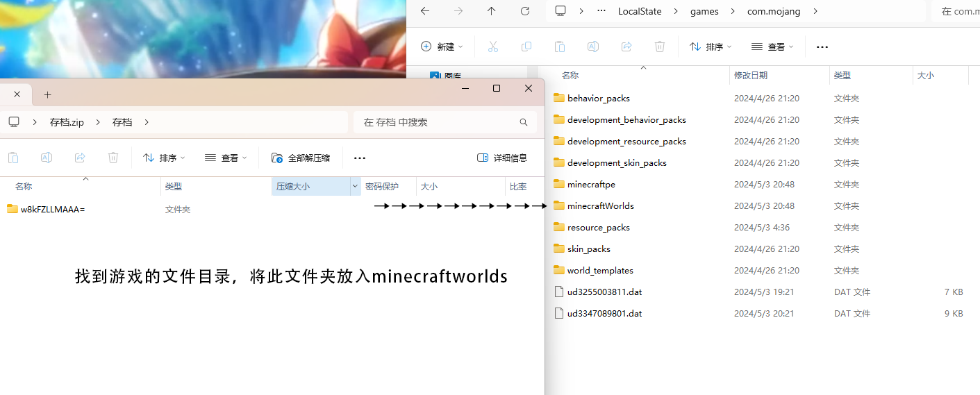Open the 查看 (View) dropdown in 存档 window

pos(226,158)
